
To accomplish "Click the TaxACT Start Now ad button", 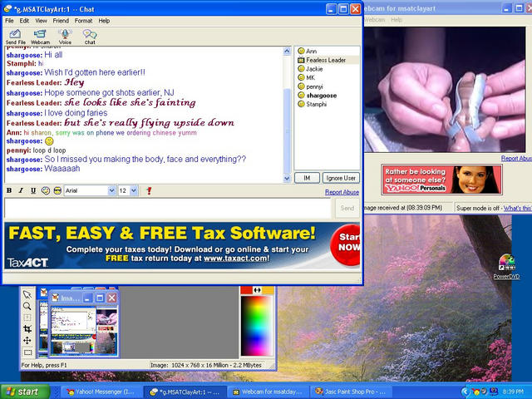I will click(x=345, y=245).
